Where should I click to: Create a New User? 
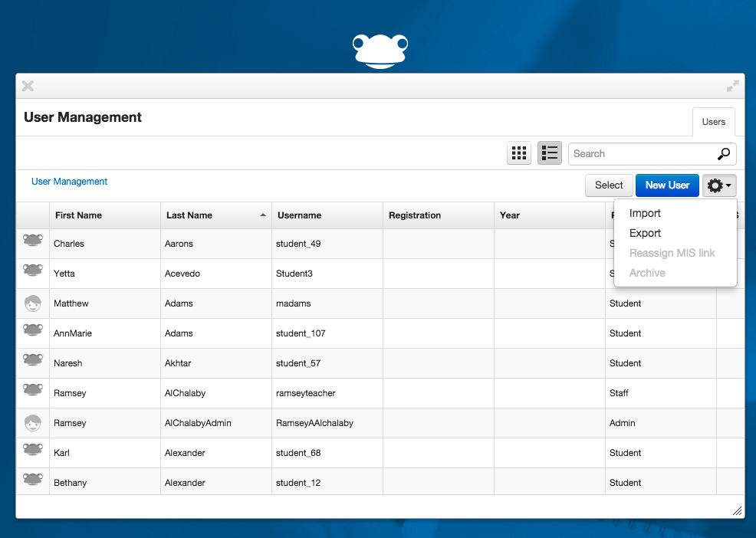point(667,185)
